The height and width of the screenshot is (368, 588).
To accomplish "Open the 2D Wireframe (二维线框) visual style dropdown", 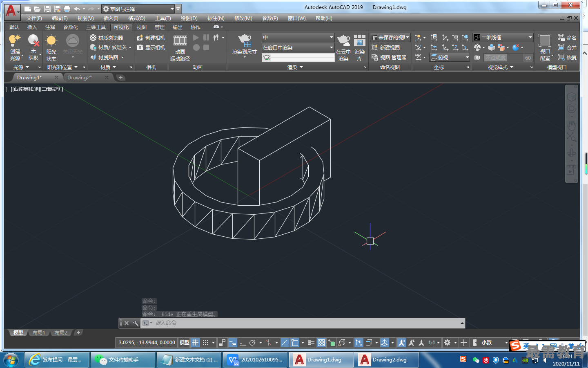I will tap(503, 37).
